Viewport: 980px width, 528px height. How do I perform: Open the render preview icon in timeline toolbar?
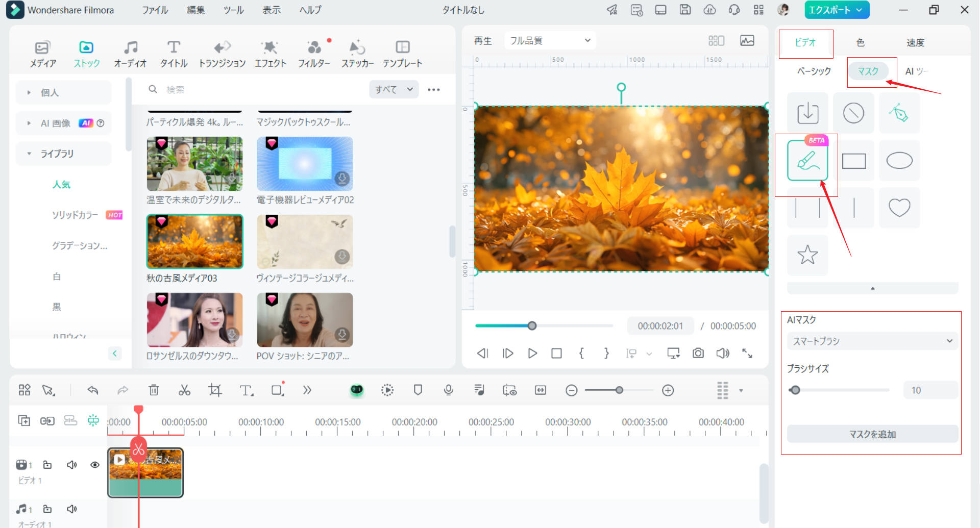[387, 390]
